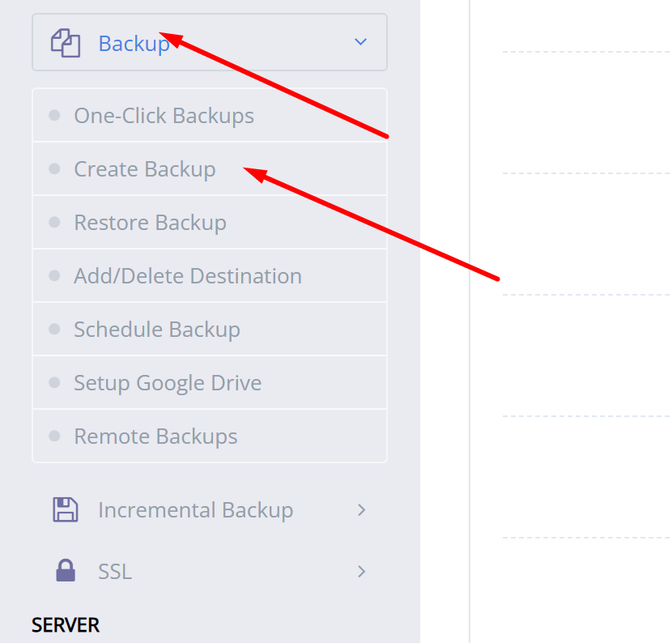
Task: Click the bullet dot next to Restore Backup
Action: tap(53, 222)
